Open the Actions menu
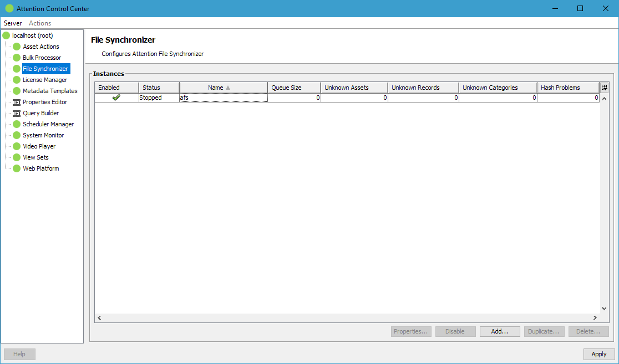 pos(40,23)
